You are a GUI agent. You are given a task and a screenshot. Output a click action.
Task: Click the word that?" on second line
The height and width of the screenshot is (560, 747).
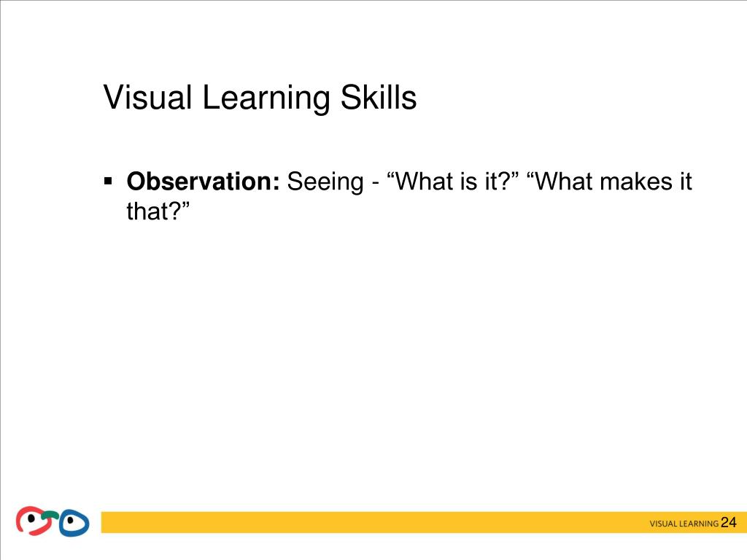(158, 211)
